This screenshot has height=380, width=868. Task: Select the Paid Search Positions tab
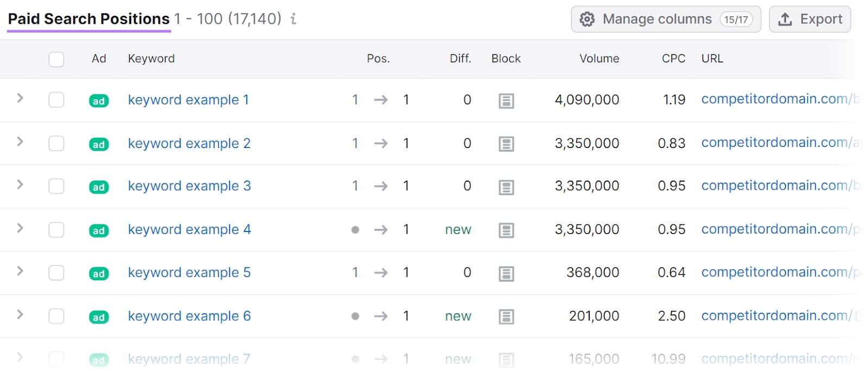(88, 18)
